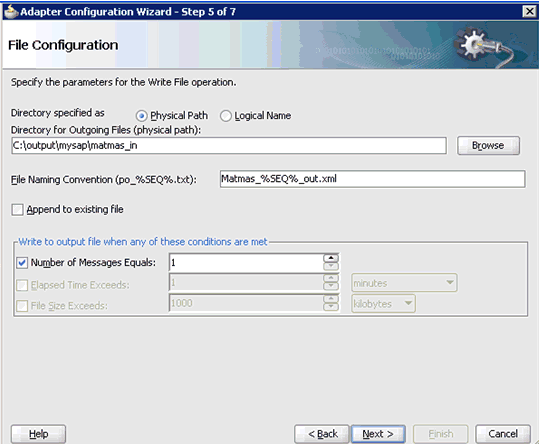Viewport: 540px width, 444px height.
Task: Open the minutes unit dropdown
Action: [x=404, y=283]
